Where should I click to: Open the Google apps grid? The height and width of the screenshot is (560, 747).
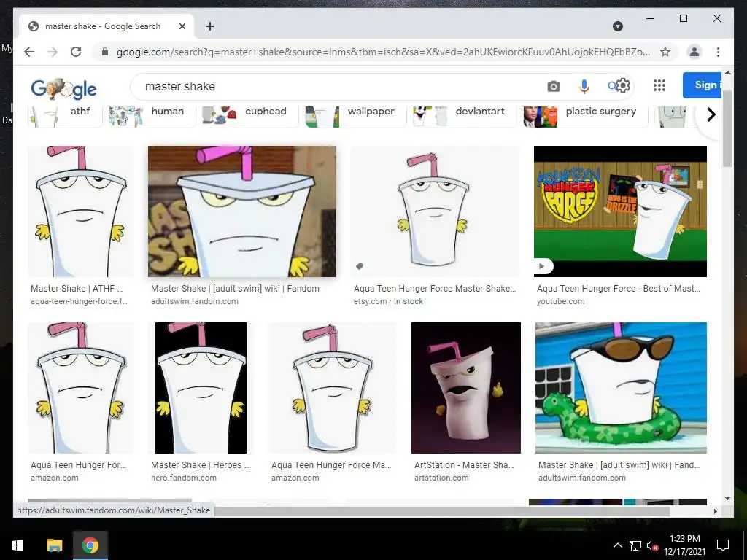[x=659, y=85]
